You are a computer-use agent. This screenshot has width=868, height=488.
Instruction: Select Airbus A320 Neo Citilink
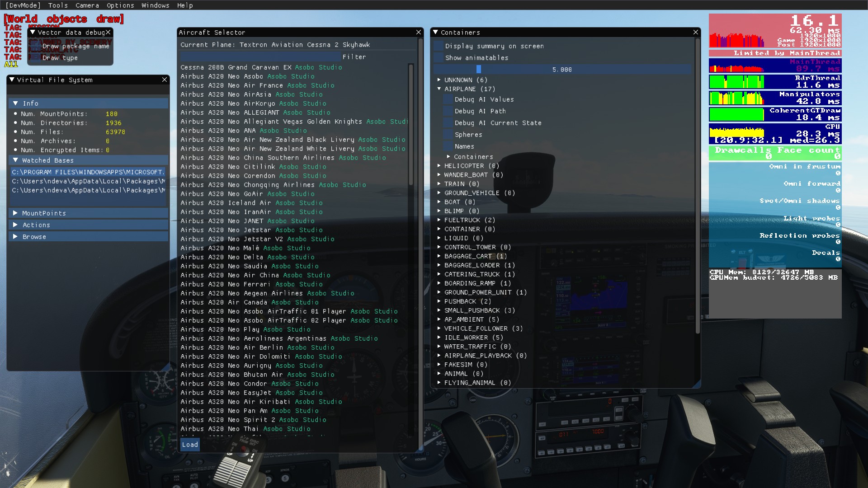(253, 167)
